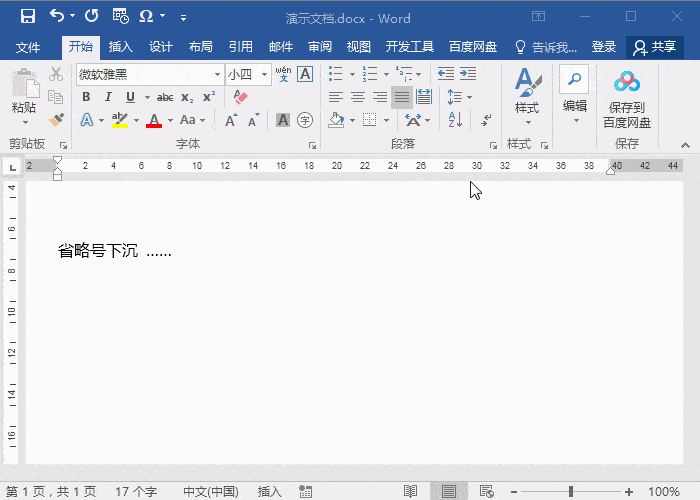
Task: Open the 文件 tab
Action: tap(28, 47)
